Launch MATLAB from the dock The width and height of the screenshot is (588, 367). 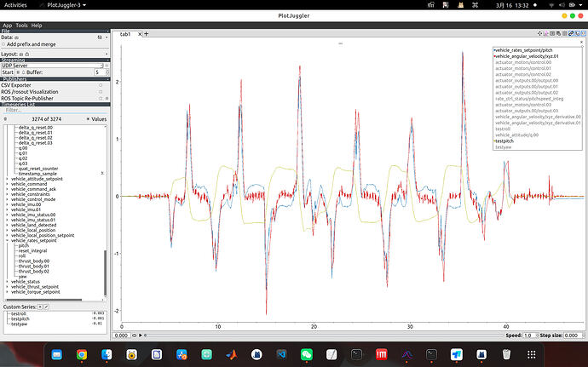232,354
